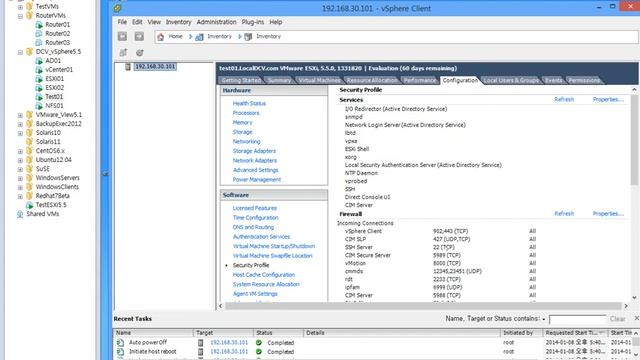
Task: Click the Back navigation arrow in toolbar
Action: pos(122,36)
